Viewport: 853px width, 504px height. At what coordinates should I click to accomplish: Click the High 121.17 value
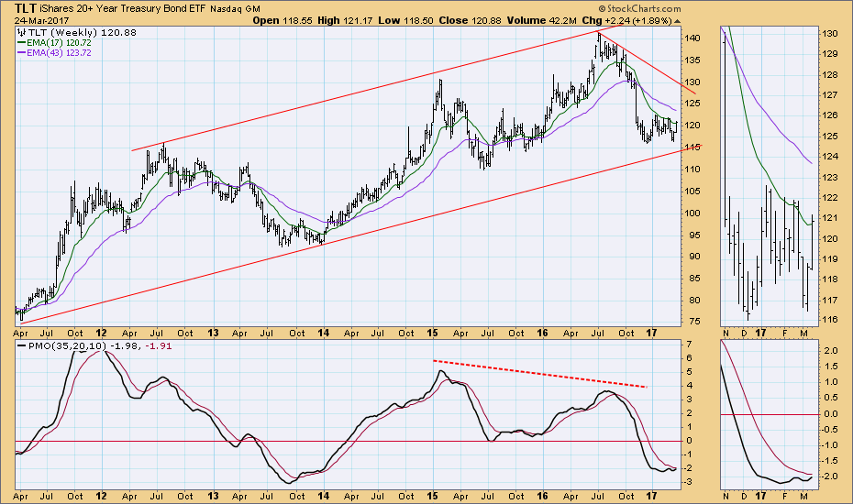(x=345, y=20)
